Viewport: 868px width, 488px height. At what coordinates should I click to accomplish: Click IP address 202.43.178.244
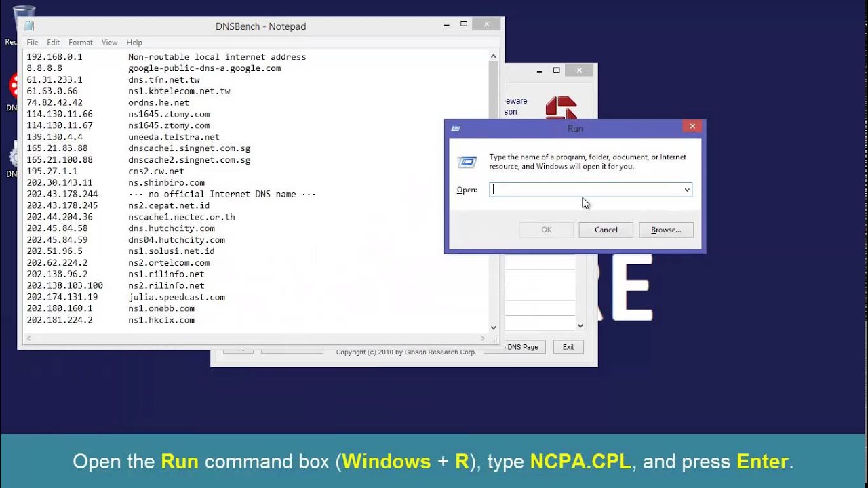pos(62,194)
